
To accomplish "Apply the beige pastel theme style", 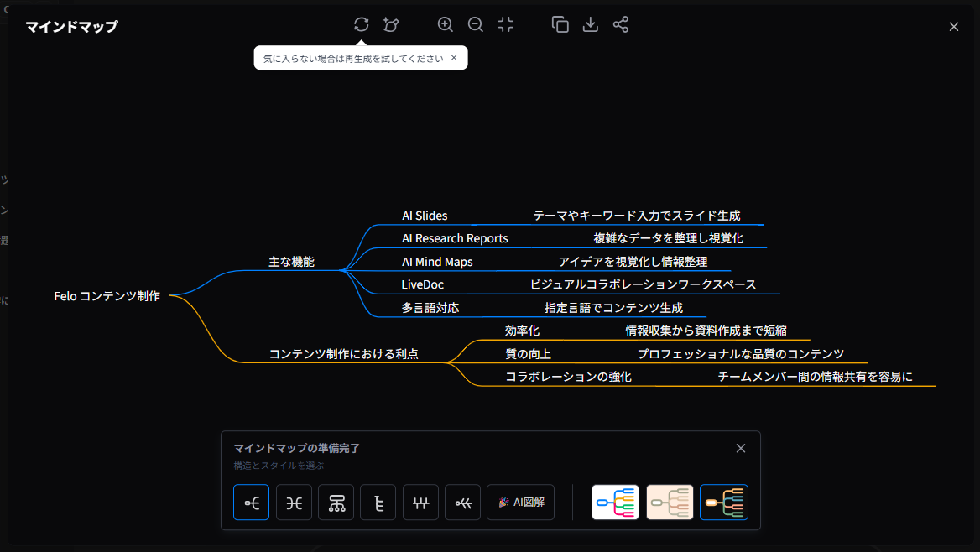I will pyautogui.click(x=670, y=503).
